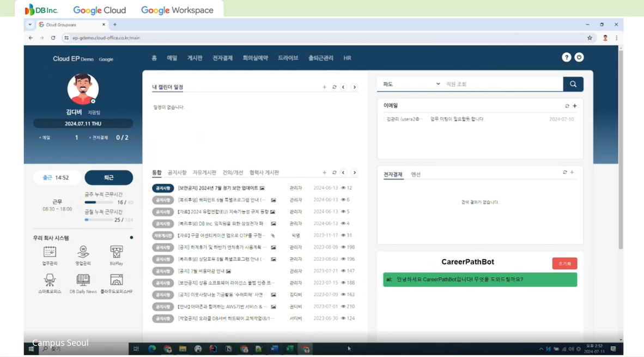Add a new calendar schedule with plus

click(x=325, y=87)
